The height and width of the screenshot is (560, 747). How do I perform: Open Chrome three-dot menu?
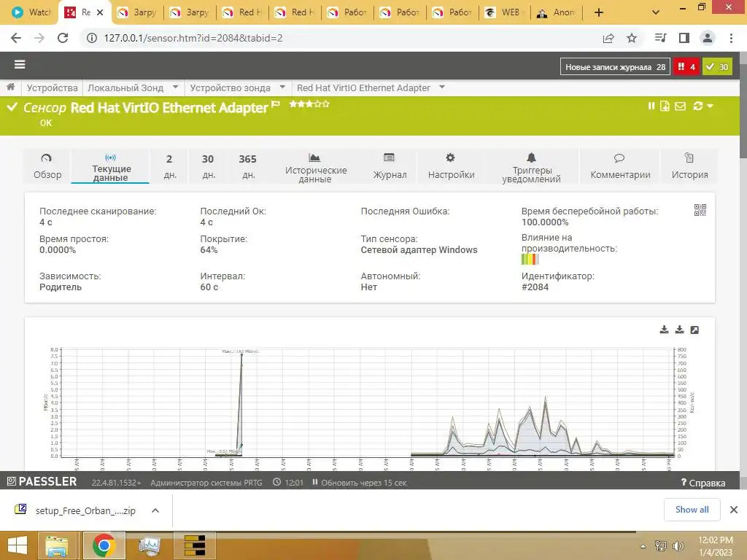pyautogui.click(x=731, y=38)
